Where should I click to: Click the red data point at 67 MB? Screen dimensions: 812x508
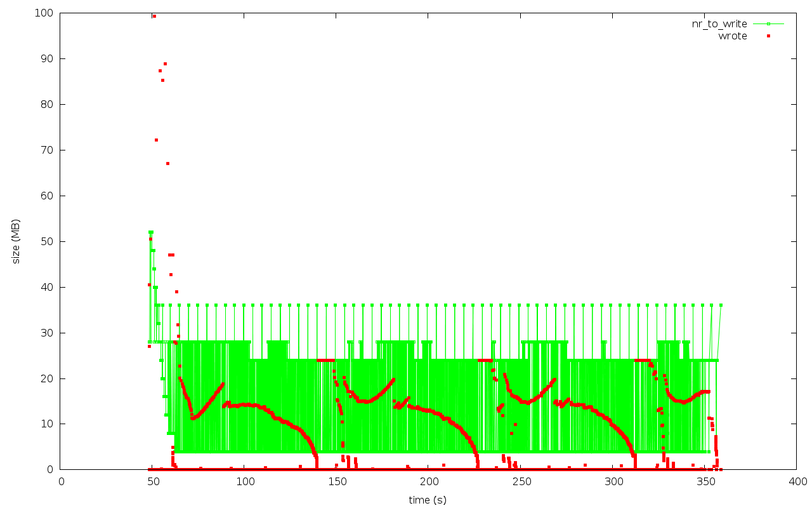tap(167, 163)
